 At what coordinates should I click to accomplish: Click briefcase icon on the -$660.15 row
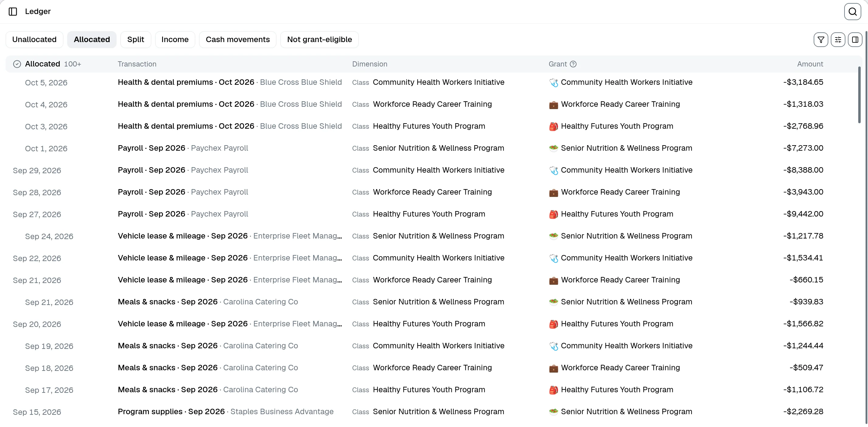(x=554, y=281)
